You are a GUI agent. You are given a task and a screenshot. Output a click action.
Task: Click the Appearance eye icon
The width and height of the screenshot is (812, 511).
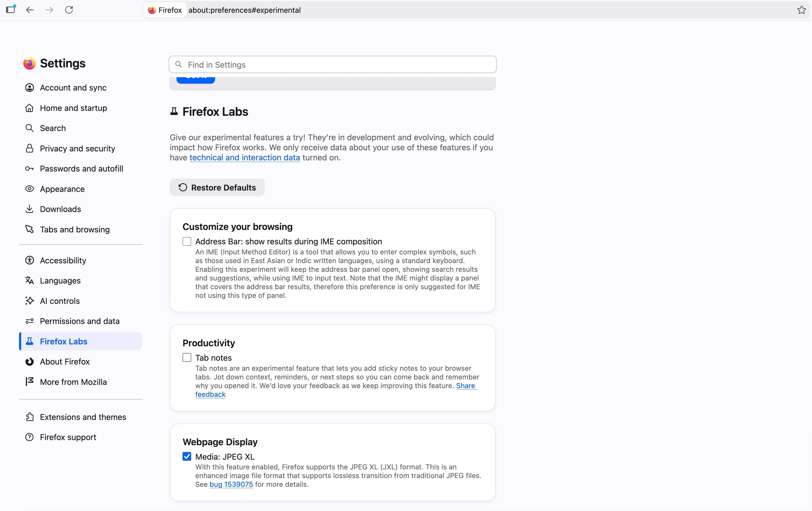click(30, 189)
